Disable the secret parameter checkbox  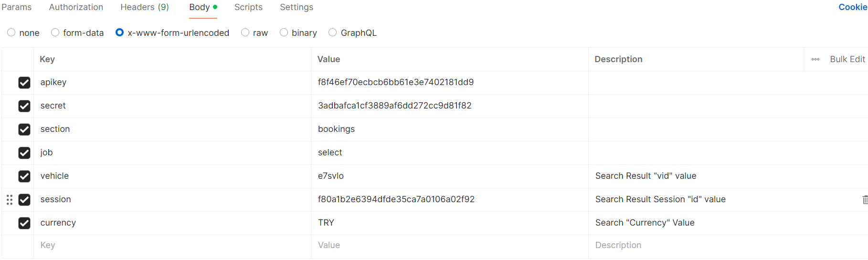(x=24, y=106)
